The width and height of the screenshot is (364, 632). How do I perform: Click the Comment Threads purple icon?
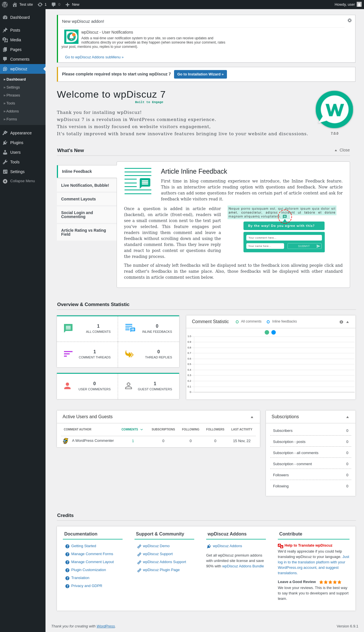(x=68, y=354)
